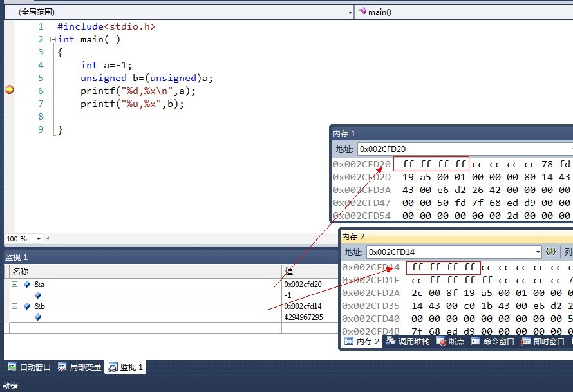Click memory address 0x002CFD47 in 内存 1
Viewport: 573px width, 392px height.
pyautogui.click(x=362, y=203)
